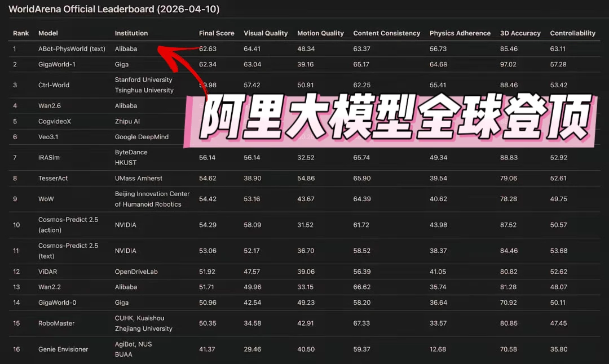Image resolution: width=609 pixels, height=364 pixels.
Task: Click the Final Score column header
Action: pos(217,33)
